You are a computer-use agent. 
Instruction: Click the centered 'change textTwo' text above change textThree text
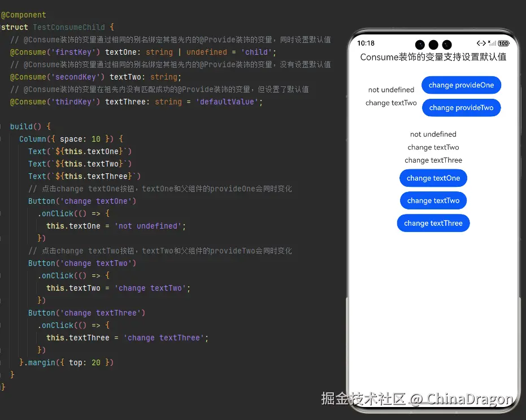click(x=433, y=147)
